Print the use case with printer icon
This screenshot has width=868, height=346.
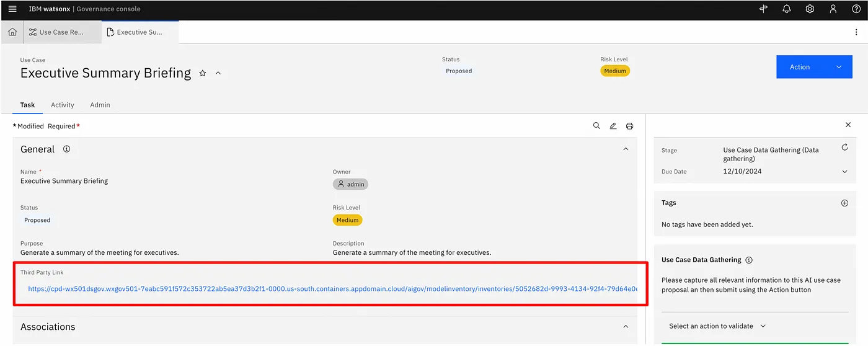(630, 126)
